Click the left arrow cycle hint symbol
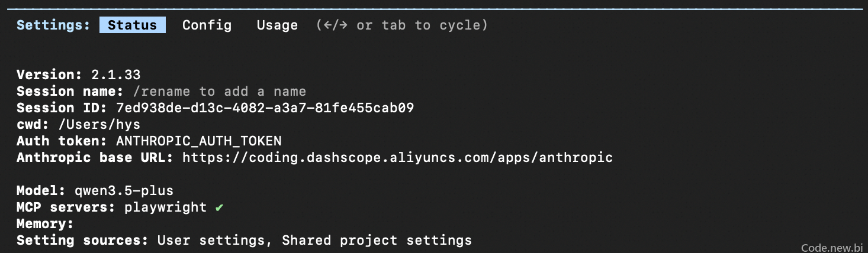 (x=327, y=25)
